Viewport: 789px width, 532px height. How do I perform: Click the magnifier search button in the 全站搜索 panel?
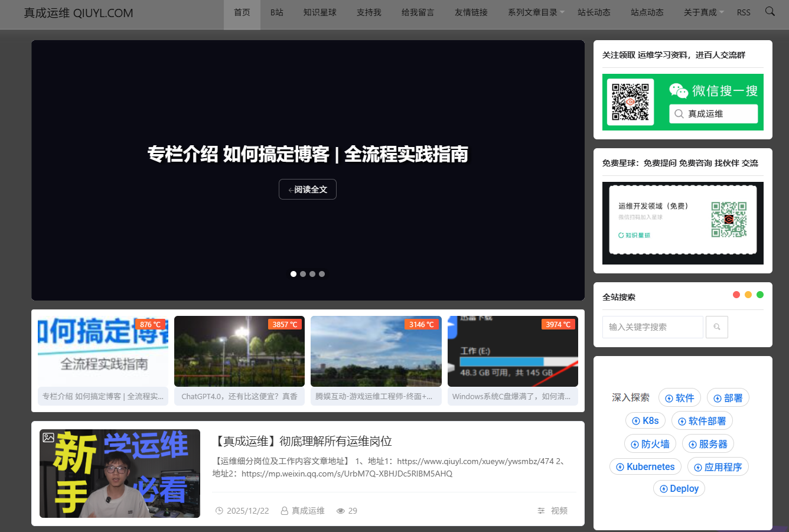click(716, 327)
